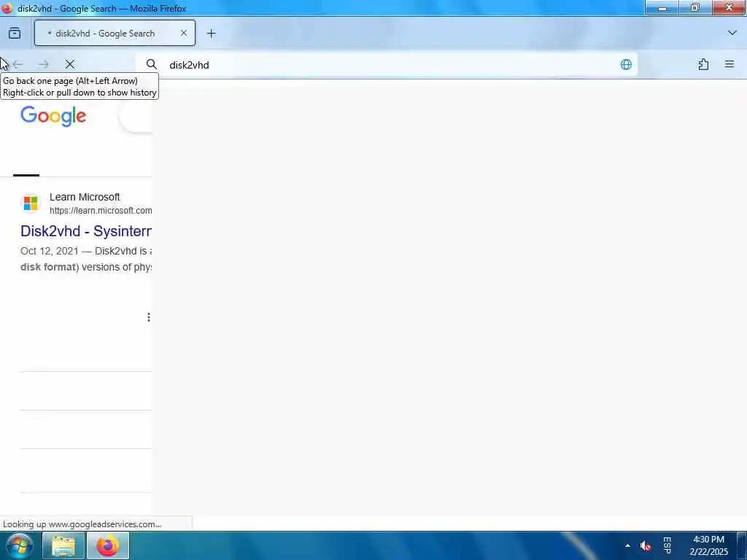747x560 pixels.
Task: Open File Explorer from the taskbar
Action: [x=63, y=546]
